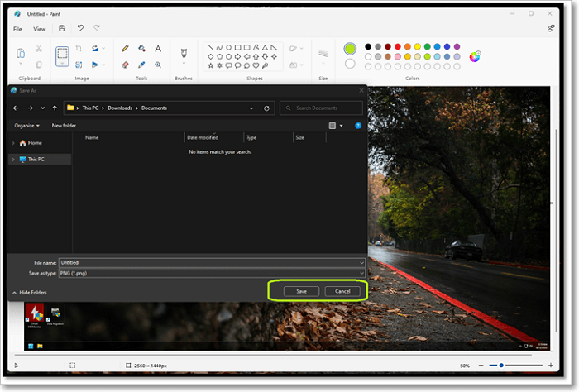Click the Refresh icon in Save As dialog
This screenshot has width=579, height=392.
click(x=266, y=108)
